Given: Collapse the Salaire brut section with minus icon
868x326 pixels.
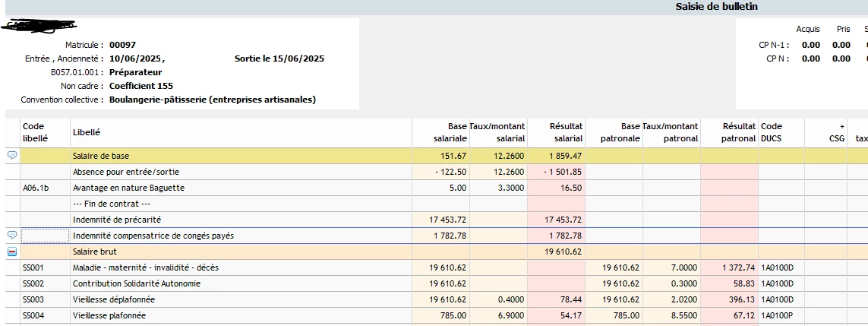Looking at the screenshot, I should [12, 252].
